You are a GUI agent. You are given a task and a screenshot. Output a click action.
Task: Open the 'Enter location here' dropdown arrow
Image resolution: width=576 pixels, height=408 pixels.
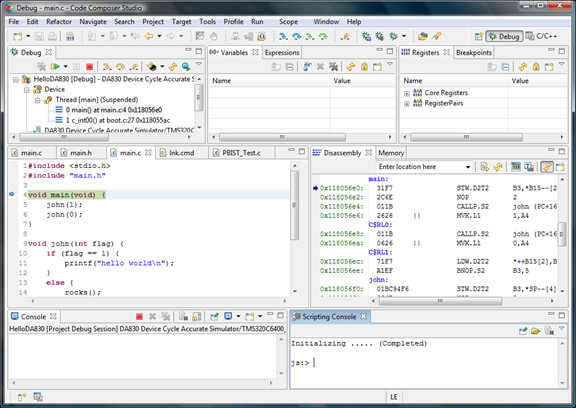(x=468, y=167)
